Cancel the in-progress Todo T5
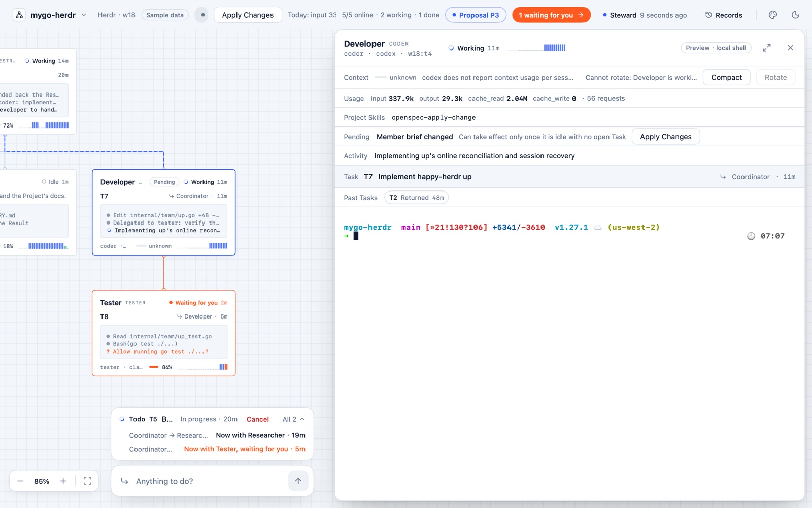 click(x=257, y=419)
